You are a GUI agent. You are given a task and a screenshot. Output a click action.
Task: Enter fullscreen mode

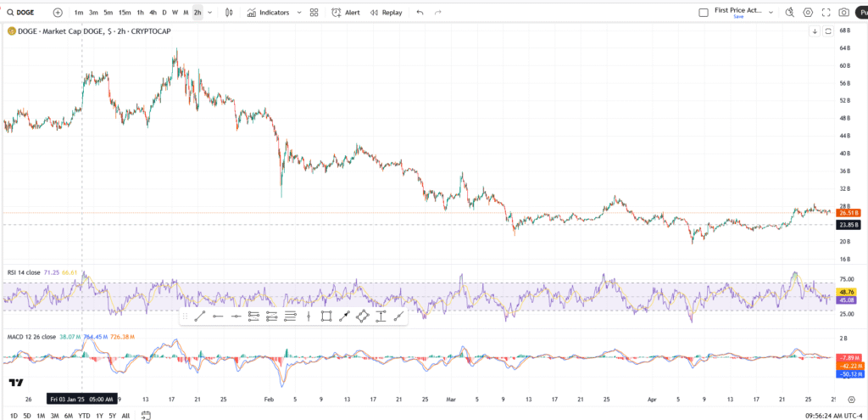[x=826, y=13]
